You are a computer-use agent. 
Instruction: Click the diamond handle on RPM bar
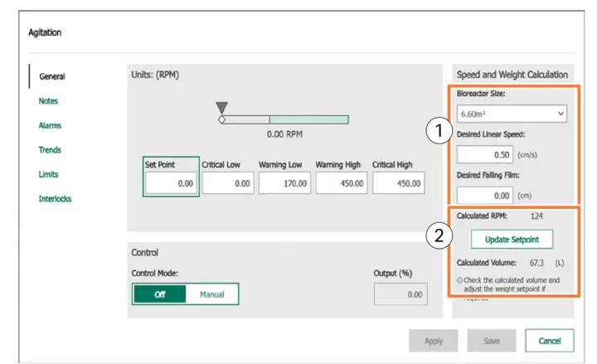pos(221,120)
